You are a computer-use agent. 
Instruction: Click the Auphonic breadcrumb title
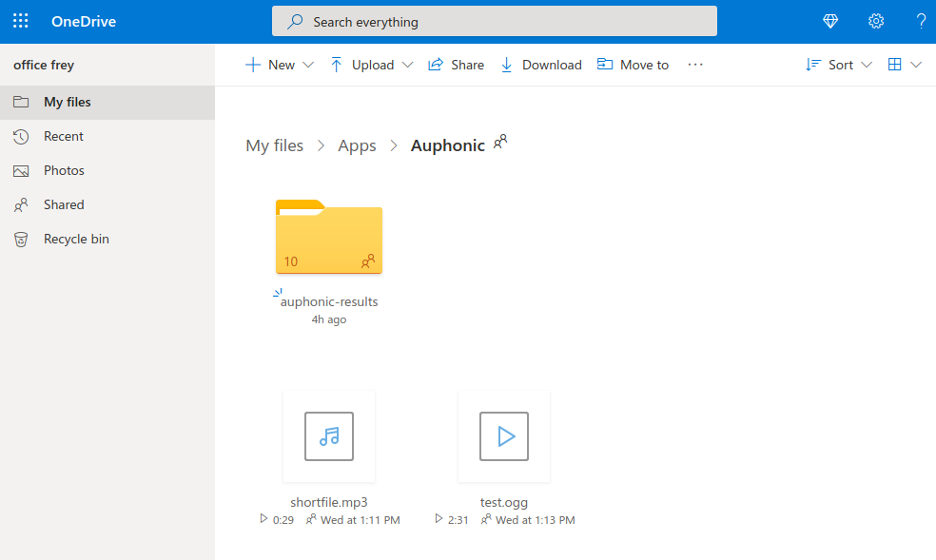click(448, 145)
